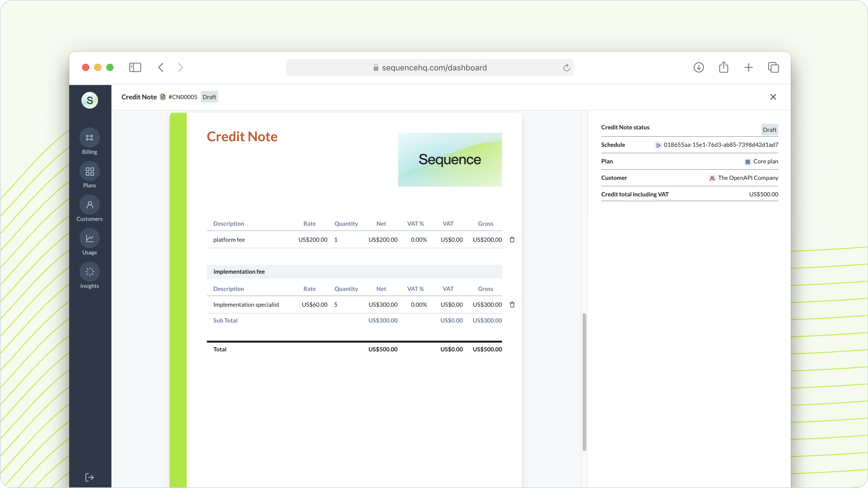Delete the platform fee line item
This screenshot has height=488, width=868.
[512, 239]
